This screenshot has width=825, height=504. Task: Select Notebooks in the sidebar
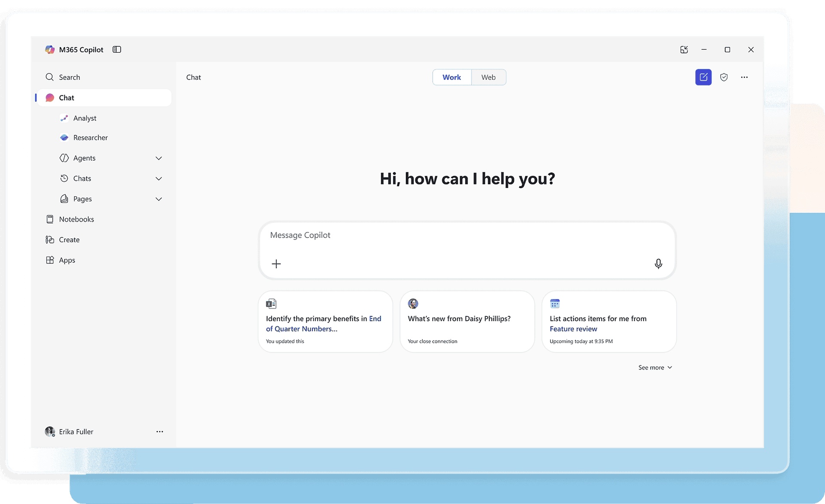point(76,219)
